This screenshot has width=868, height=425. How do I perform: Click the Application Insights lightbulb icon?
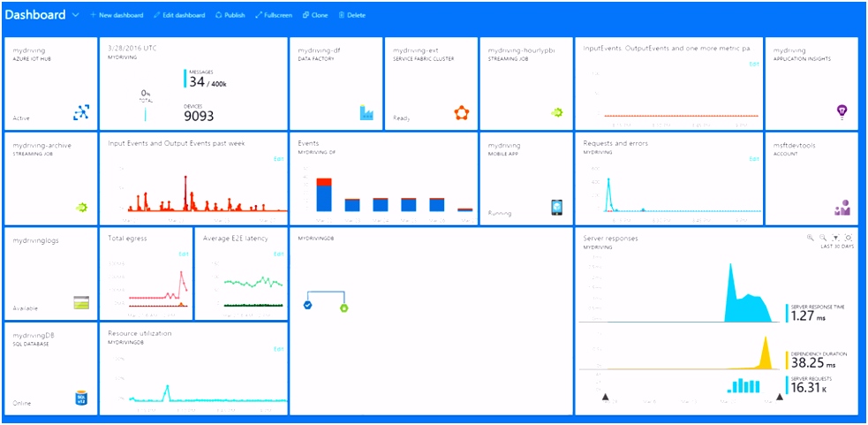[842, 112]
